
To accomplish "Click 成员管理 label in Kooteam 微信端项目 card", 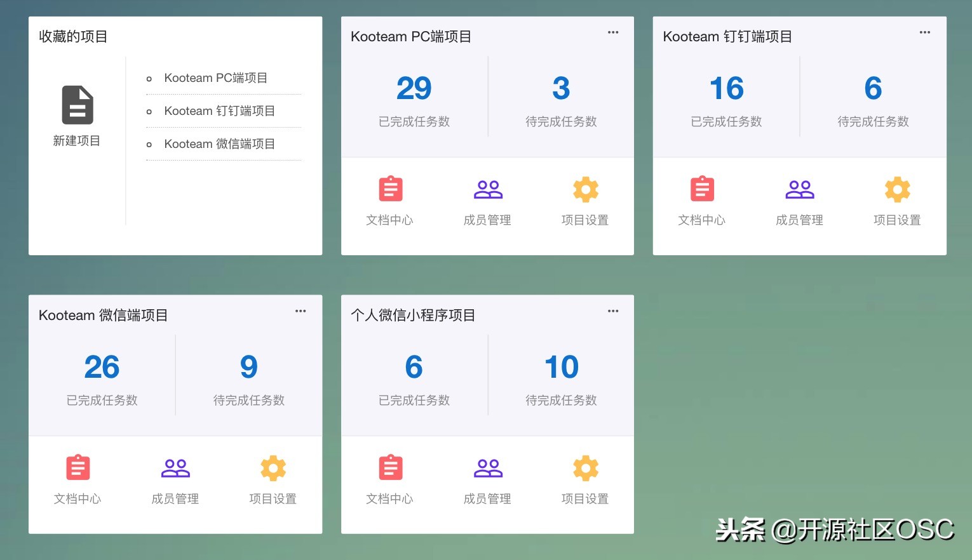I will (175, 499).
